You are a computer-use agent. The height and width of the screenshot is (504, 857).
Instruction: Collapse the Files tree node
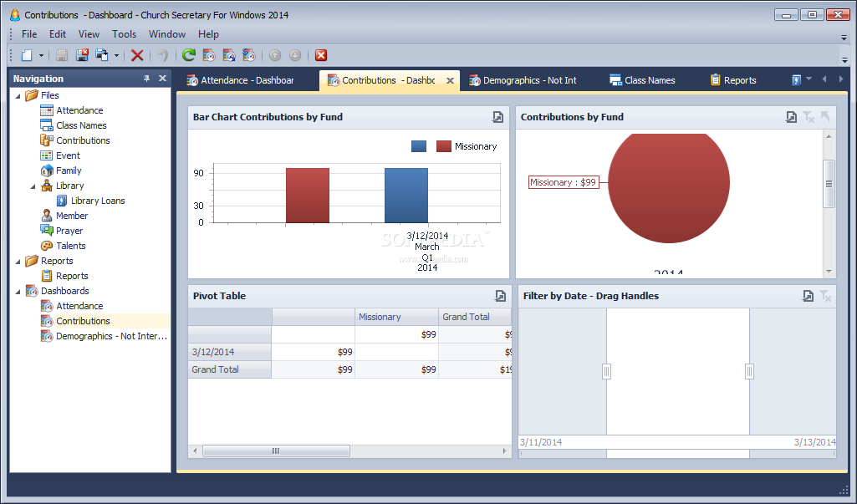(x=18, y=95)
